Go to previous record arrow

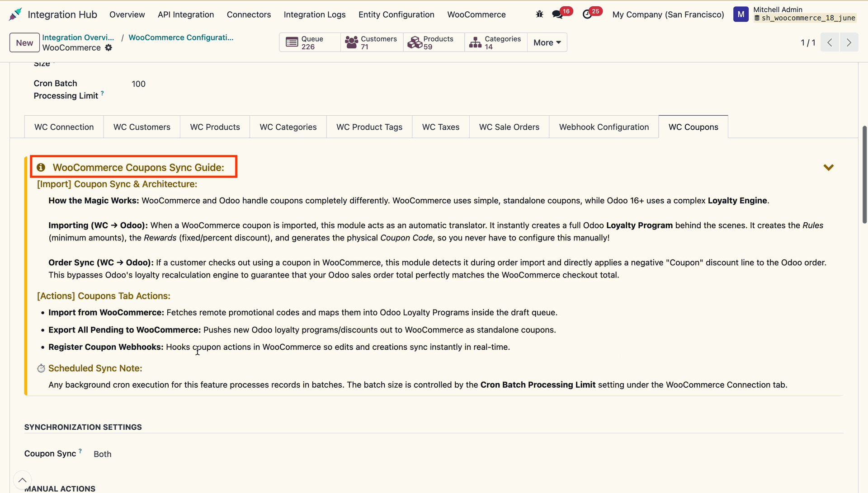[830, 42]
